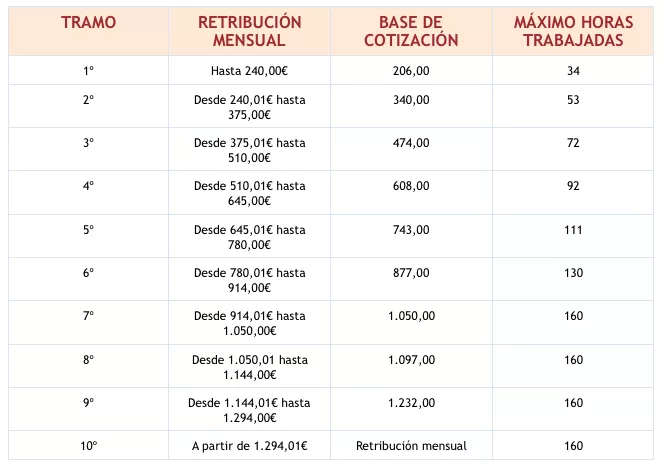Click the Desde 1.144,01€ hasta 1.294,00€ cell
This screenshot has height=470, width=665.
pos(249,409)
